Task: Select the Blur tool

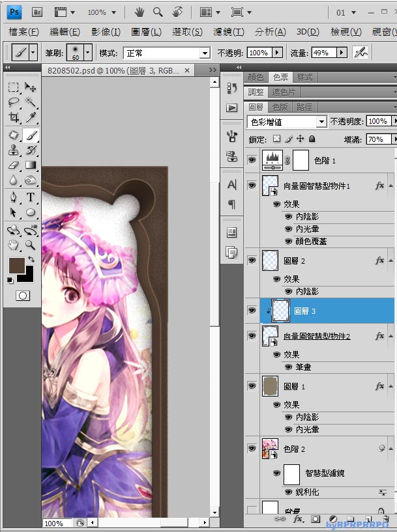Action: (13, 180)
